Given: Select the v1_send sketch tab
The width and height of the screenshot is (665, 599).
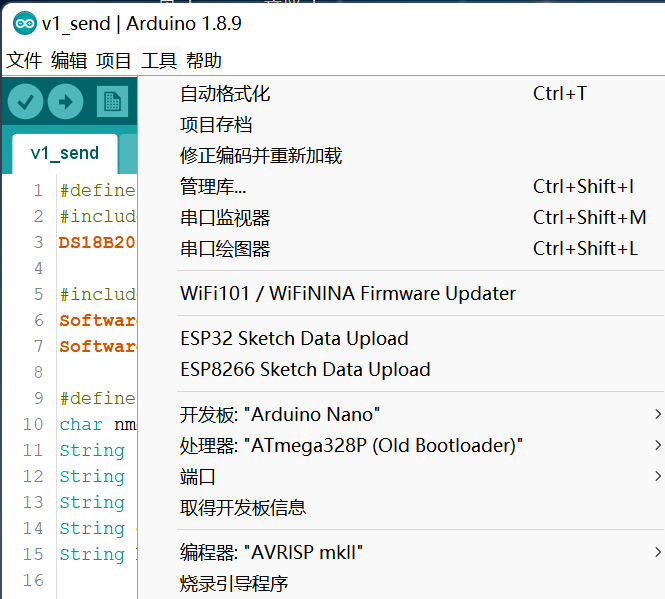Looking at the screenshot, I should coord(65,153).
